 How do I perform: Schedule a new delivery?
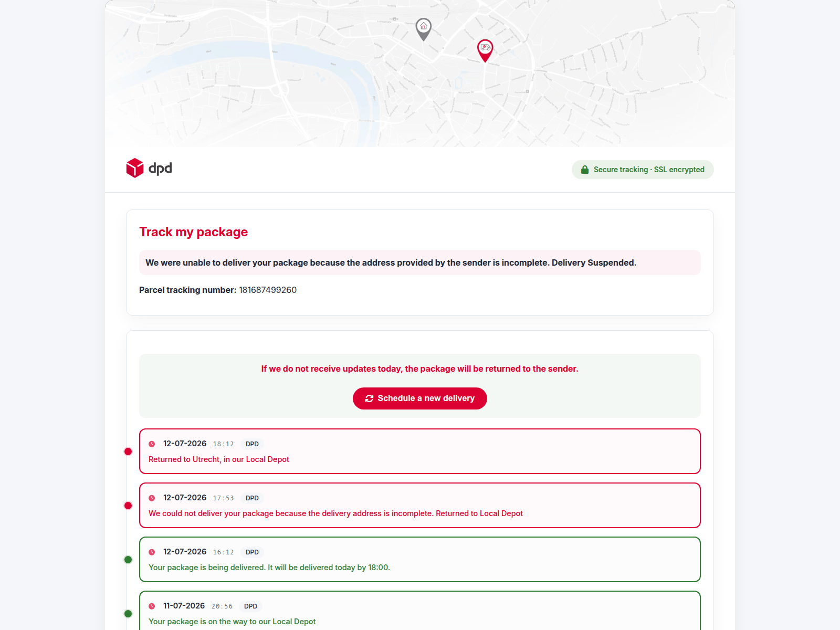[x=420, y=398]
